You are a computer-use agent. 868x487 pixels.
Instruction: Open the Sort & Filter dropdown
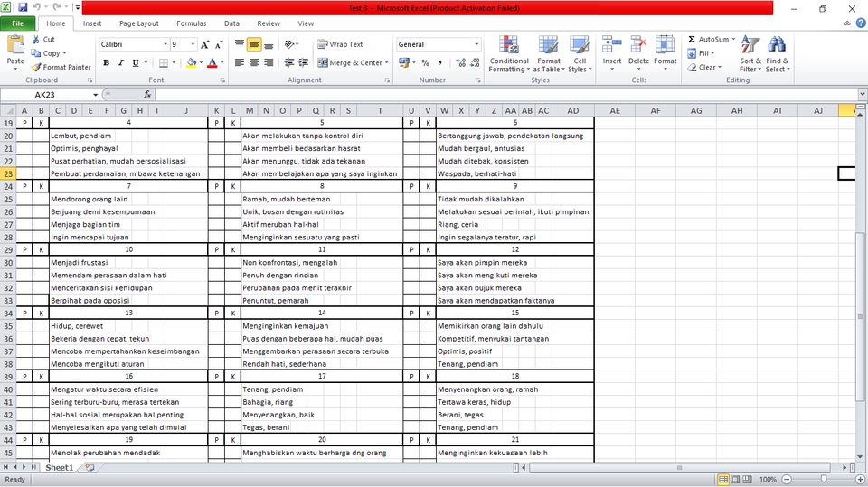(x=750, y=53)
